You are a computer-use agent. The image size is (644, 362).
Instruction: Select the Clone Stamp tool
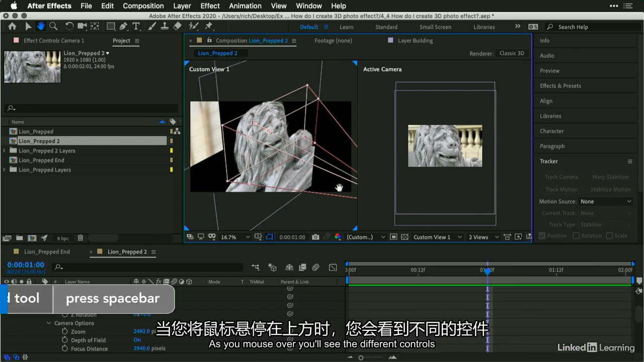click(165, 27)
